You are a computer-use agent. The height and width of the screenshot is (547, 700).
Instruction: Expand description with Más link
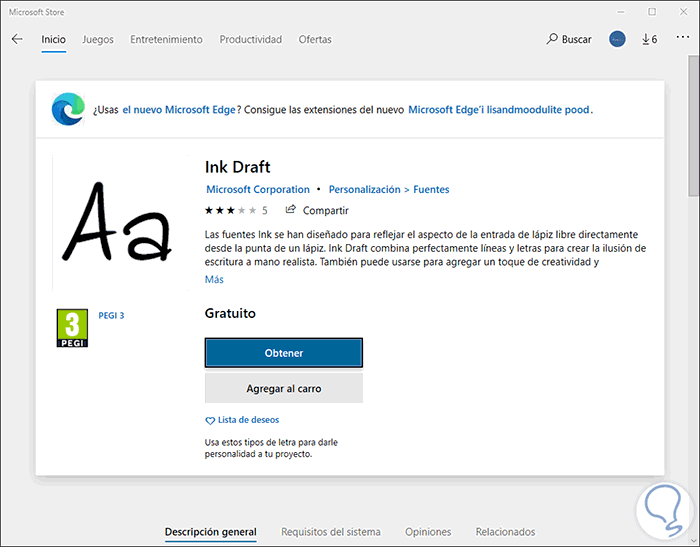214,280
